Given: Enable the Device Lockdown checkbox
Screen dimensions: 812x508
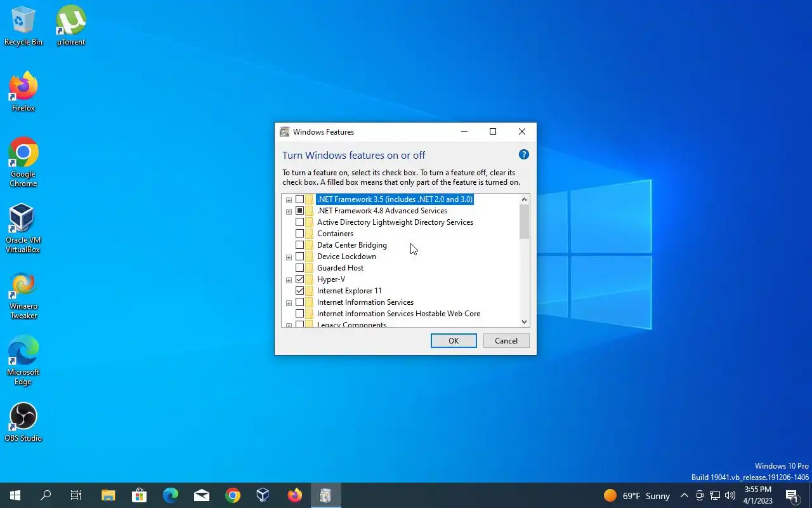Looking at the screenshot, I should (300, 257).
